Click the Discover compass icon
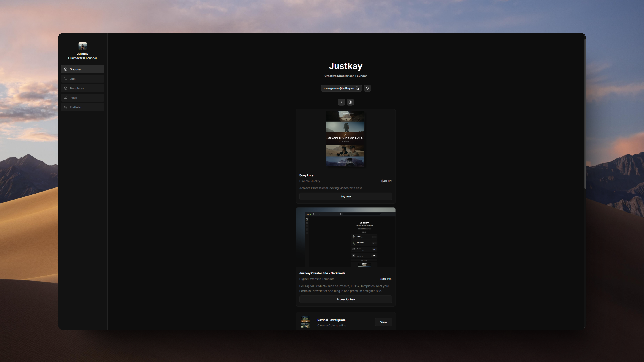Image resolution: width=644 pixels, height=362 pixels. pyautogui.click(x=66, y=69)
